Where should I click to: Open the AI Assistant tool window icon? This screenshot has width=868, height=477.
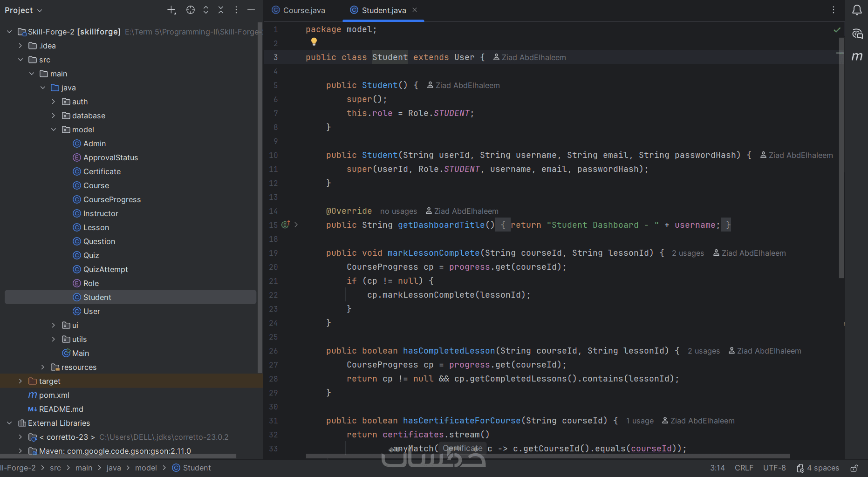(857, 34)
